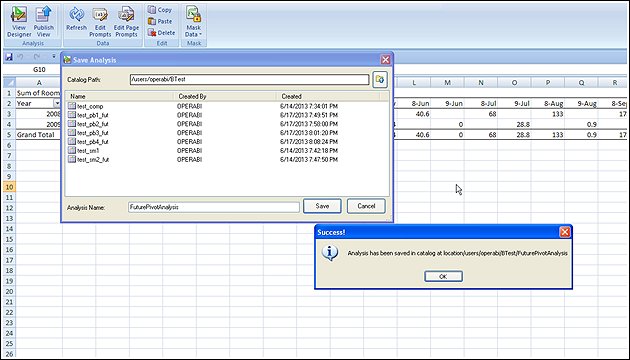
Task: Click Cancel in the Save Analysis dialog
Action: [x=366, y=206]
